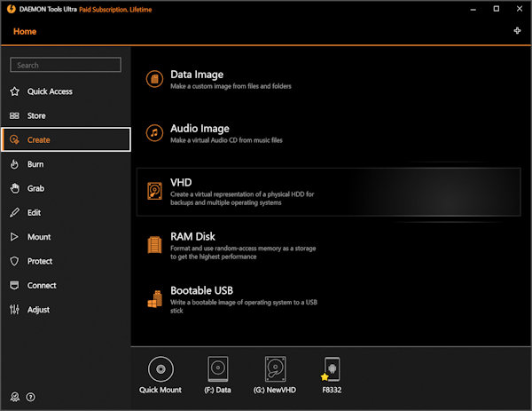Open the Home tab
Screen dimensions: 532x411
[x=25, y=32]
